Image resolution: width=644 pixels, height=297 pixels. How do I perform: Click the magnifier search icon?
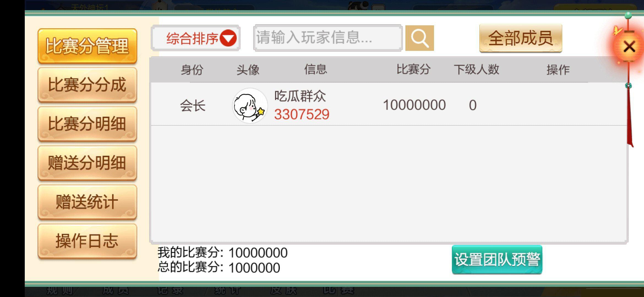[419, 38]
